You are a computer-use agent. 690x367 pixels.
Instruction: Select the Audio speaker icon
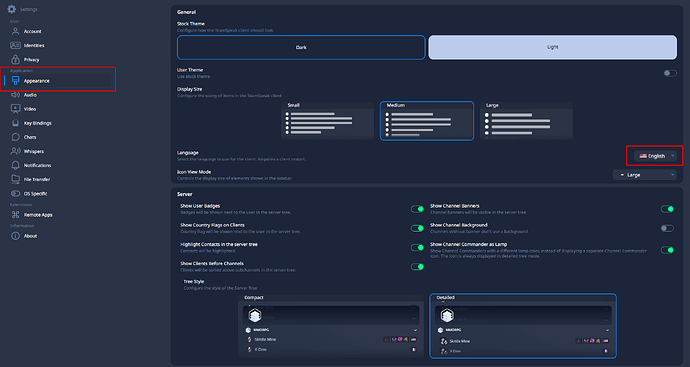tap(15, 95)
